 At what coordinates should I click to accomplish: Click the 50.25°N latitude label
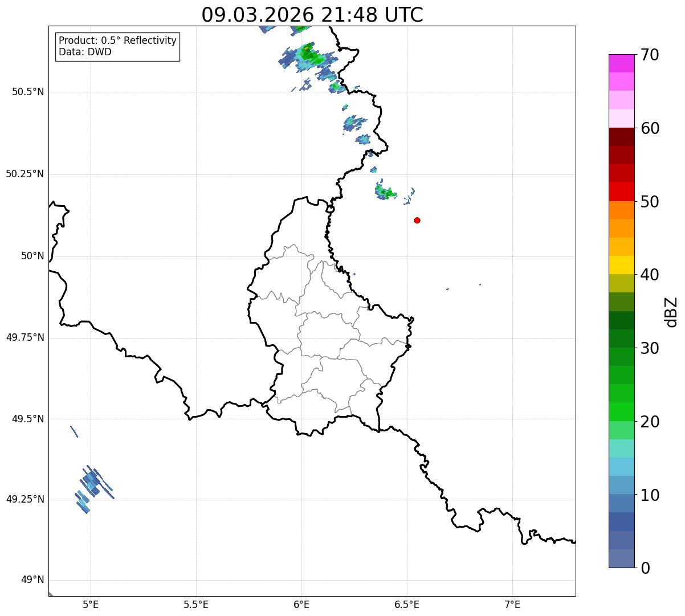(x=25, y=174)
